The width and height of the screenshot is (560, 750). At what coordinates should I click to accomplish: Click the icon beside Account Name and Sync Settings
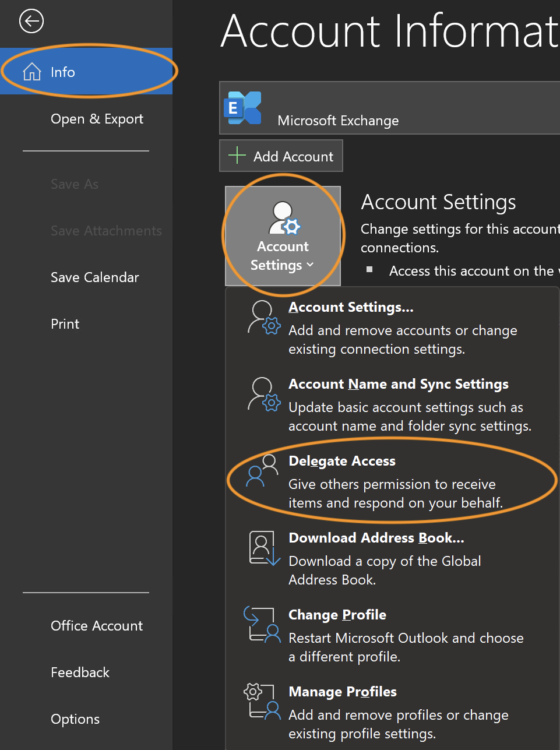point(264,395)
